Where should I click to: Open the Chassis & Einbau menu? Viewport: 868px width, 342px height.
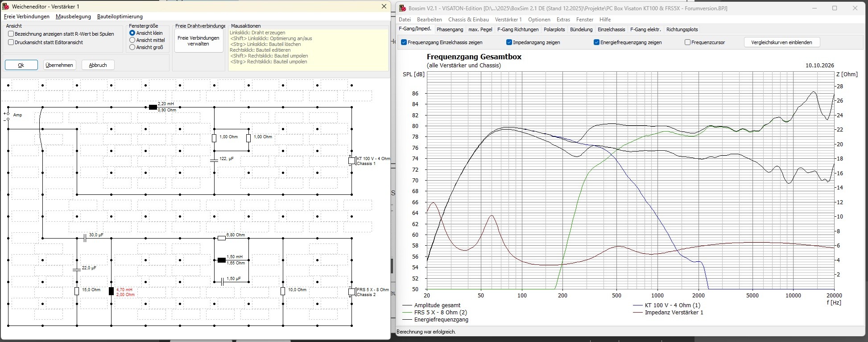click(x=468, y=20)
